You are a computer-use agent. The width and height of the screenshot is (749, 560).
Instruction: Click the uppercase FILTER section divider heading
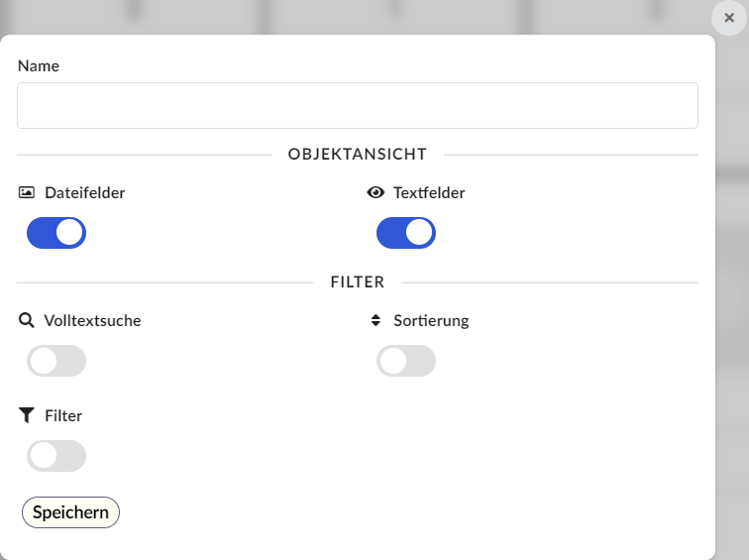point(358,281)
